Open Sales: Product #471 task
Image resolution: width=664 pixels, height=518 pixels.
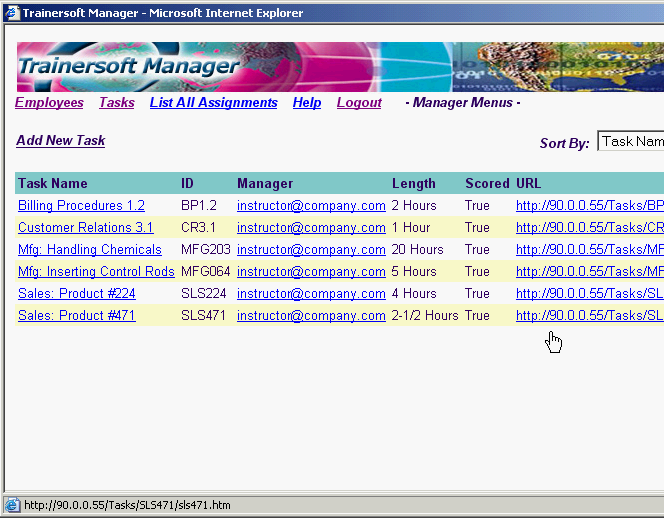point(77,316)
